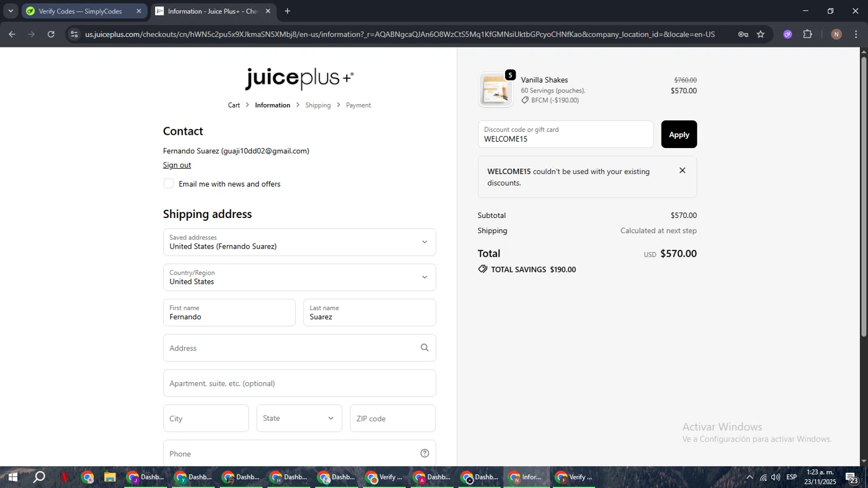Open the notification center icon
The image size is (868, 488).
(x=852, y=478)
